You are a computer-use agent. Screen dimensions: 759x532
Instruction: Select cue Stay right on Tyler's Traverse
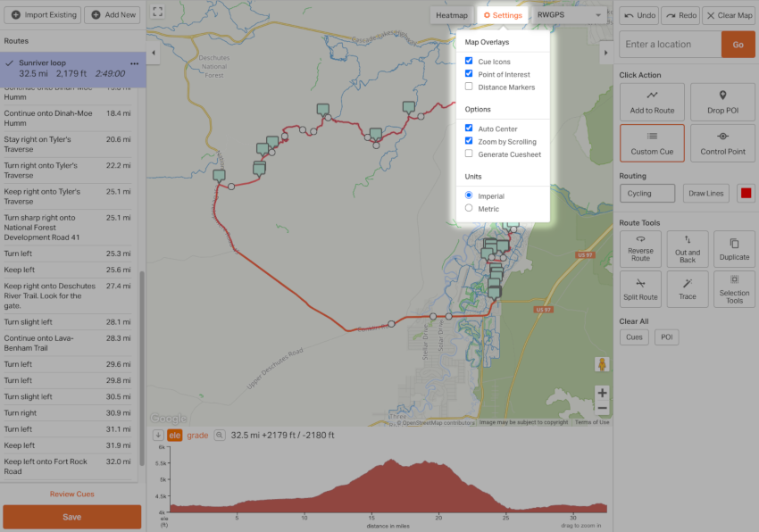click(x=67, y=145)
